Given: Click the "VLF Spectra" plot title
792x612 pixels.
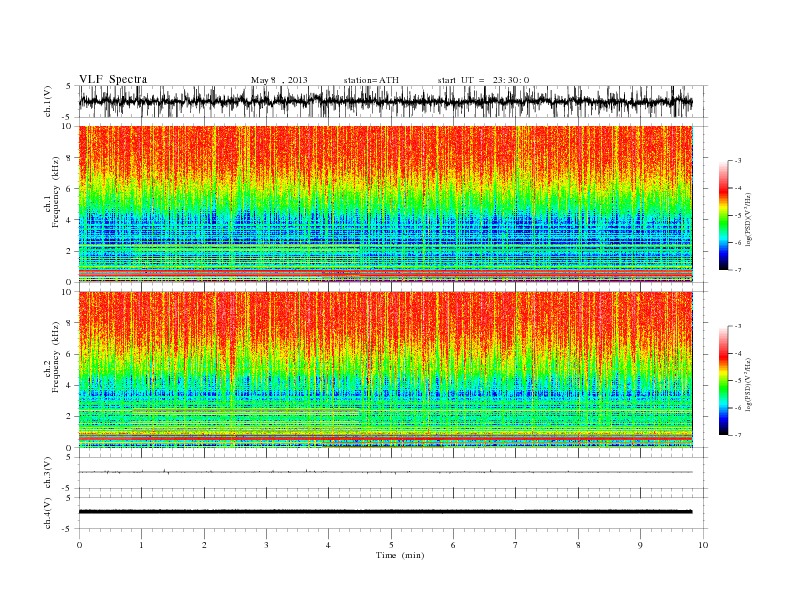Looking at the screenshot, I should [x=113, y=79].
